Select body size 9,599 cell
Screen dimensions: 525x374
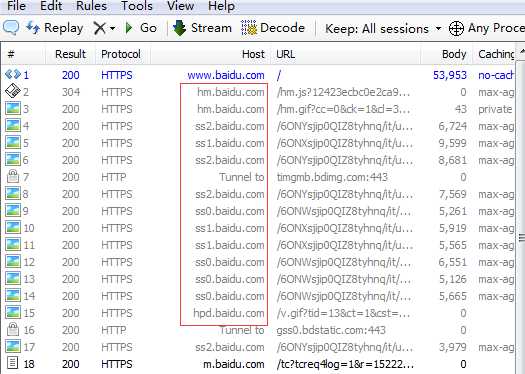tap(452, 143)
